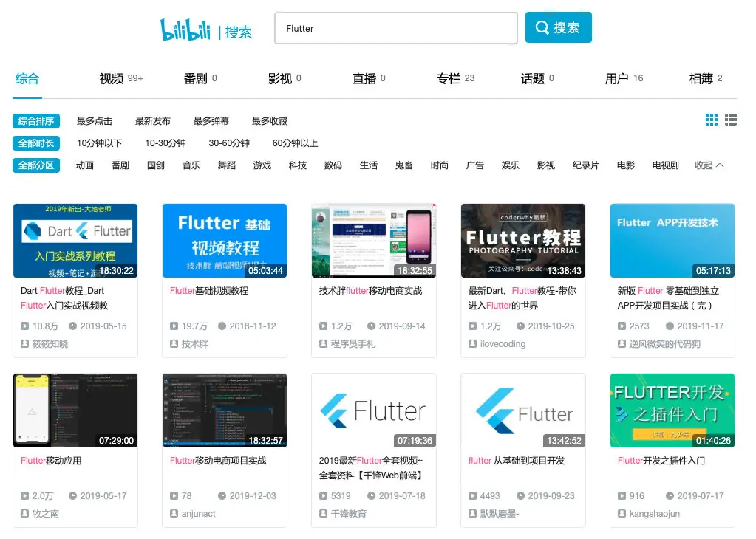Visit uploader 逆风微笑的代码狗 profile
Image resolution: width=756 pixels, height=539 pixels.
pyautogui.click(x=659, y=344)
